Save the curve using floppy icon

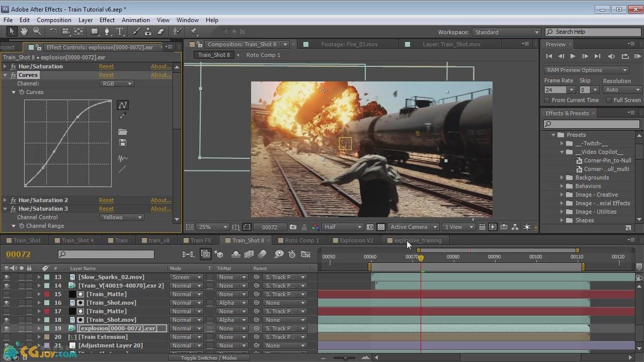[x=123, y=143]
